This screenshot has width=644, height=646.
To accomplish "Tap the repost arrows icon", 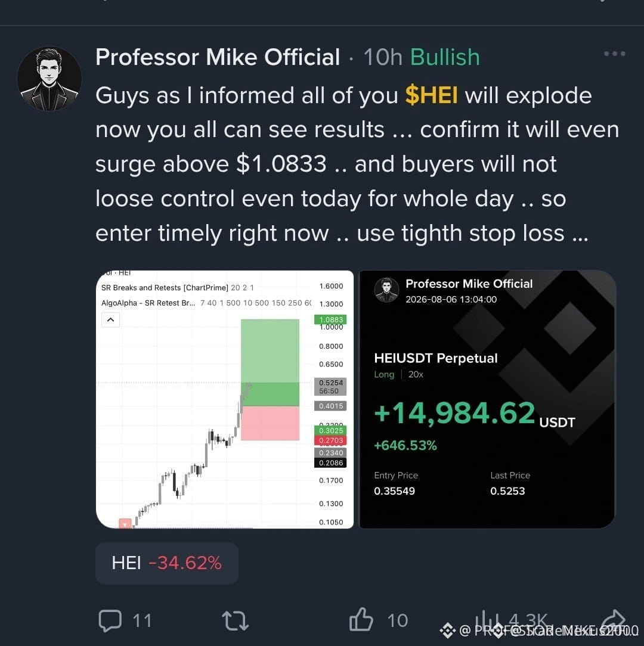I will click(236, 620).
